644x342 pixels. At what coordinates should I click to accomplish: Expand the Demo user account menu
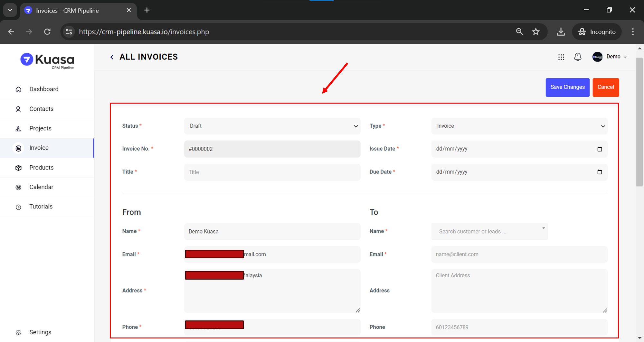point(610,57)
